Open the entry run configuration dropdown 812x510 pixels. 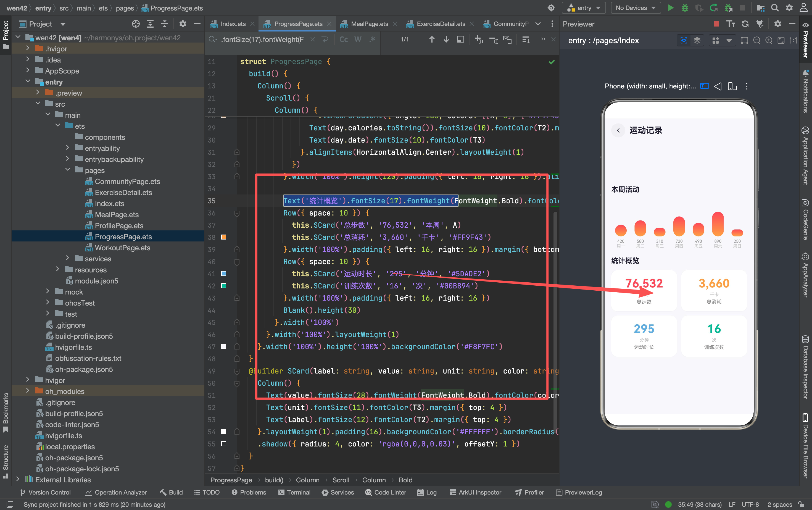click(x=584, y=8)
